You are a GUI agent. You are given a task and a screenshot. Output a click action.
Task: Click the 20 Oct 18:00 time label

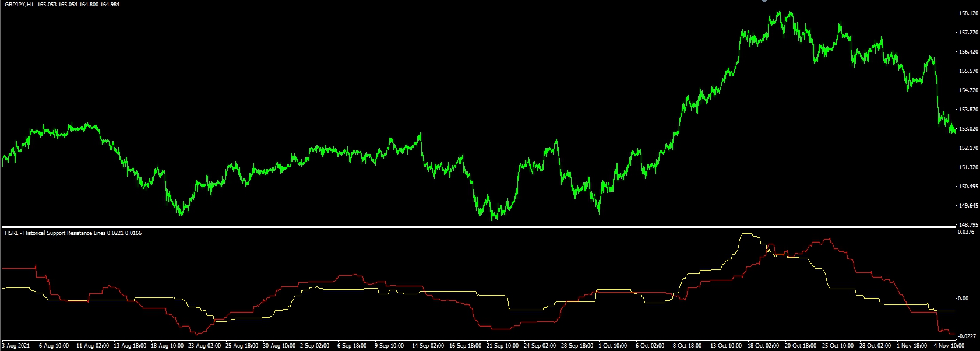801,346
